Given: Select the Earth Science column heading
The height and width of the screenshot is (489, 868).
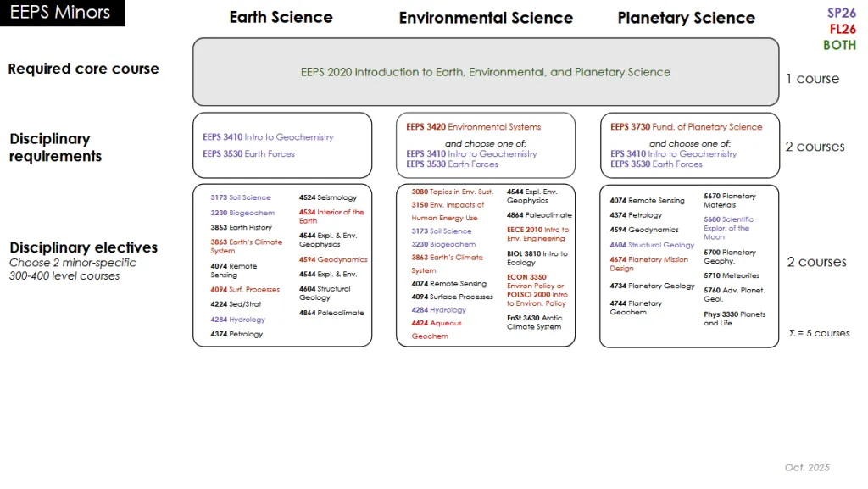Looking at the screenshot, I should [281, 17].
